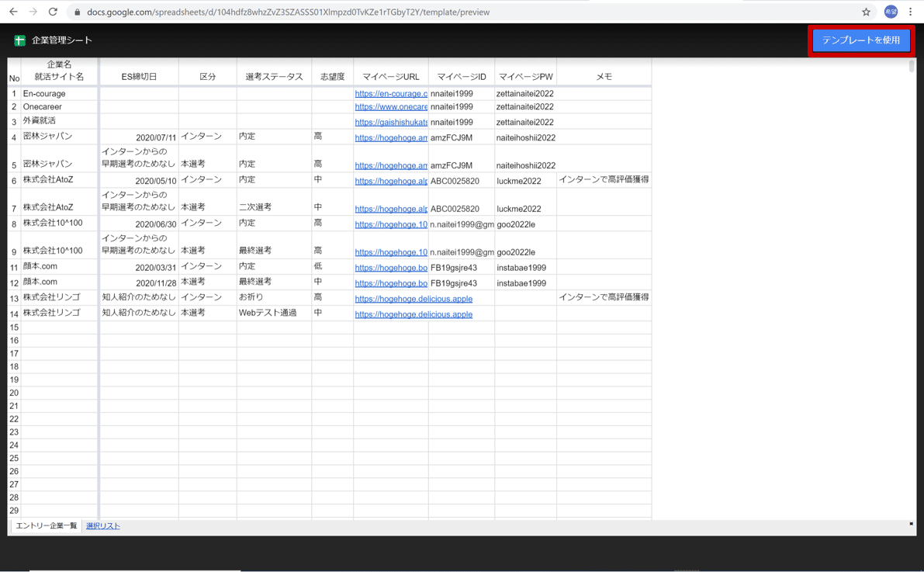This screenshot has height=572, width=924.
Task: Click the browser forward arrow
Action: [33, 12]
